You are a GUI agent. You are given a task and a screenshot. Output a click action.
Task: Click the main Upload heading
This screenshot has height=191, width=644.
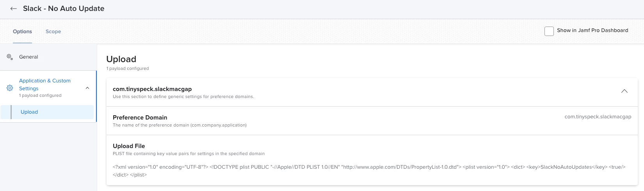(121, 59)
